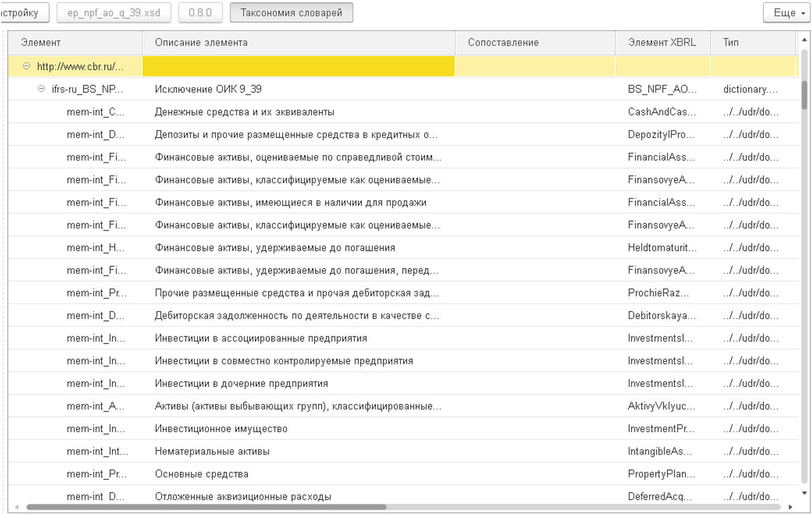
Task: Click the highlighted yellow description cell
Action: [x=298, y=67]
